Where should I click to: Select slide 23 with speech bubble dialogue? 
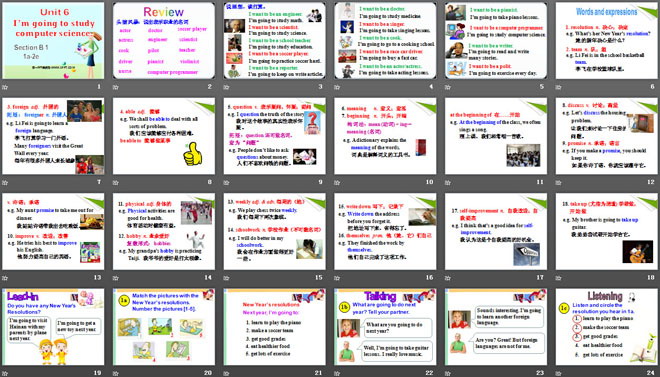click(x=496, y=327)
